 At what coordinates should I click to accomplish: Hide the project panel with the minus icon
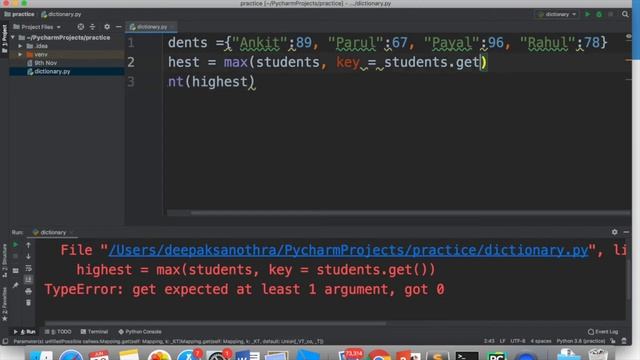[118, 27]
